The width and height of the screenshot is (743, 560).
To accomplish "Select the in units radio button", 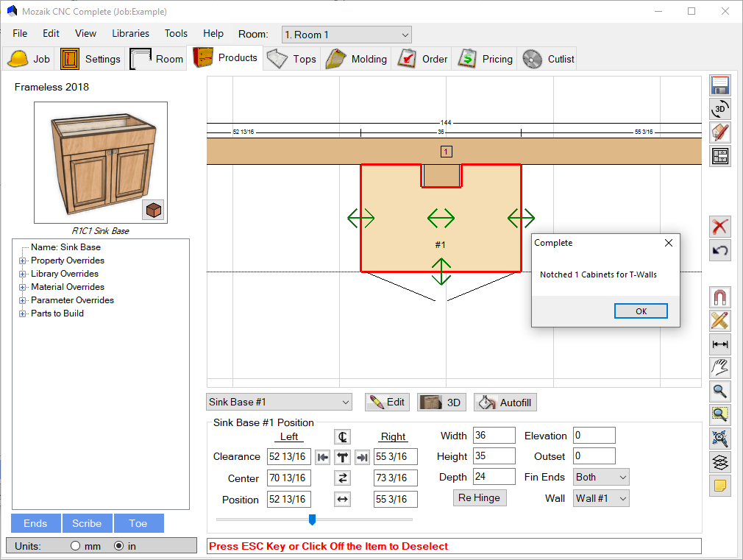I will click(x=118, y=546).
